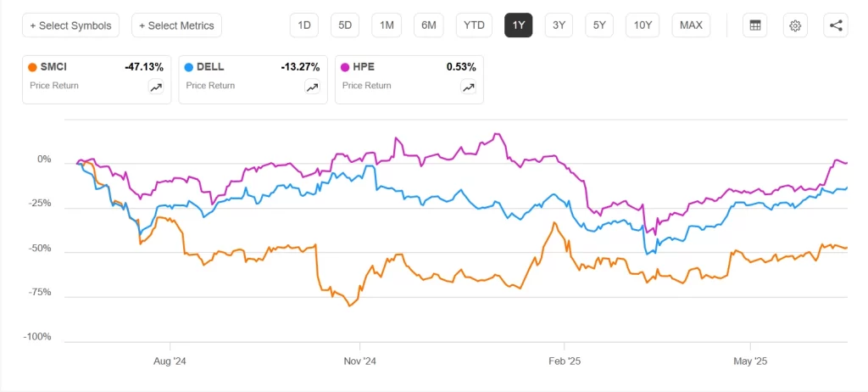Open the Select Metrics dropdown
Image resolution: width=868 pixels, height=392 pixels.
(x=176, y=25)
